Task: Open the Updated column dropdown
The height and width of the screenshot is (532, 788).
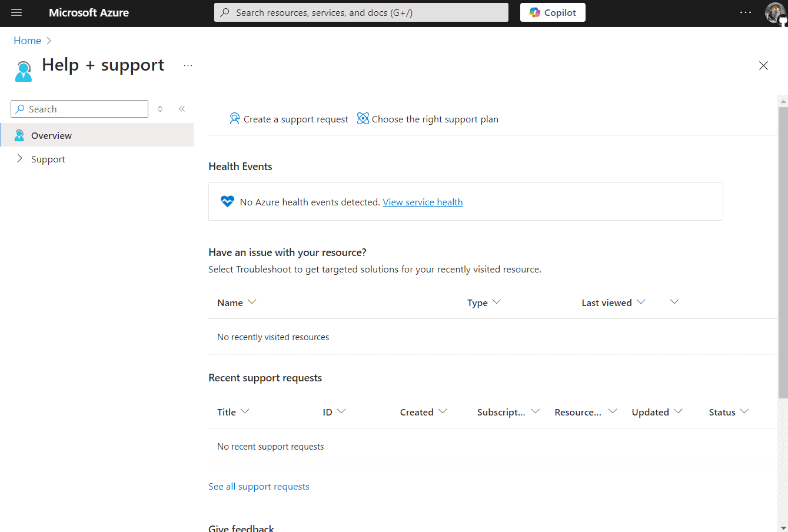Action: [678, 411]
